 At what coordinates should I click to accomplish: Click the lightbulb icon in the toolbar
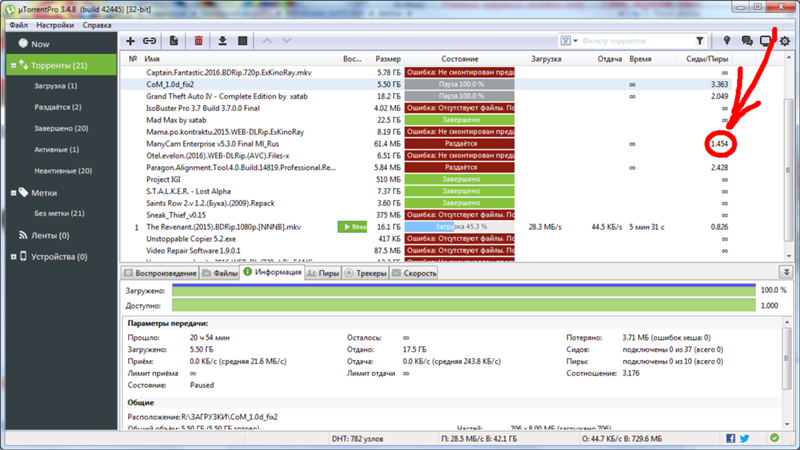click(x=727, y=41)
